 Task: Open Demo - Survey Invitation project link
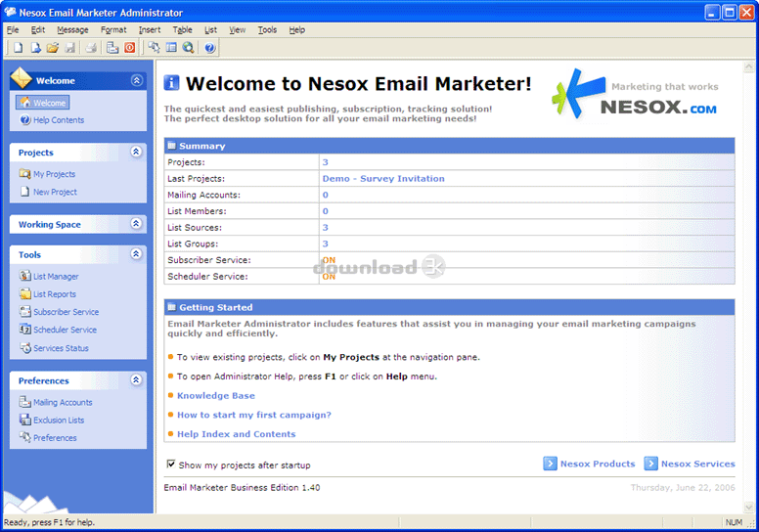(383, 179)
